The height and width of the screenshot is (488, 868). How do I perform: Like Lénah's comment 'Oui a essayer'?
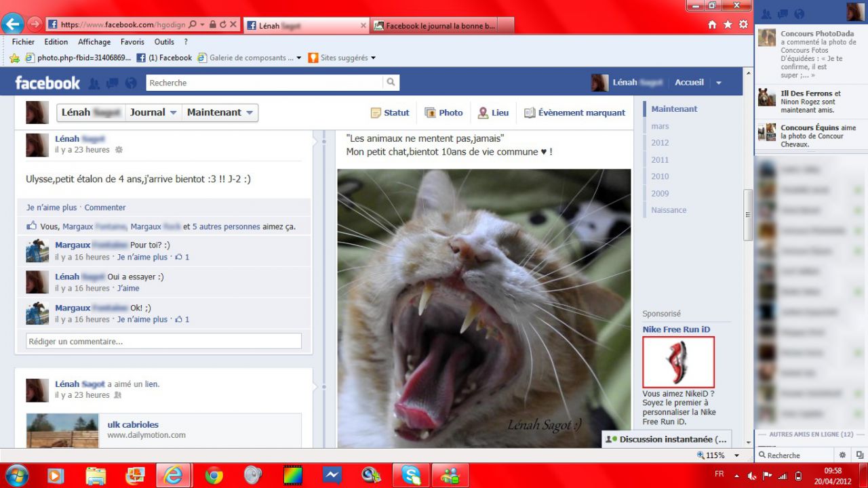tap(128, 288)
